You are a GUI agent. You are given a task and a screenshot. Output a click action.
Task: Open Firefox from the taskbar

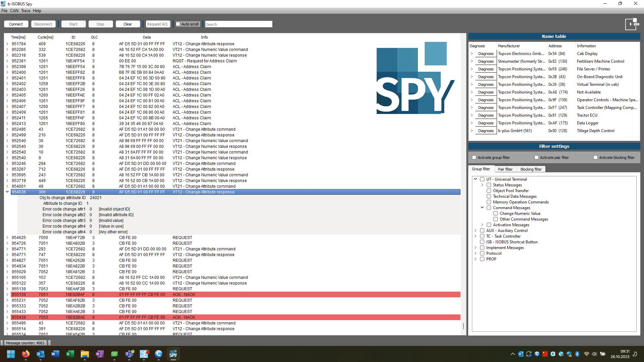click(26, 354)
